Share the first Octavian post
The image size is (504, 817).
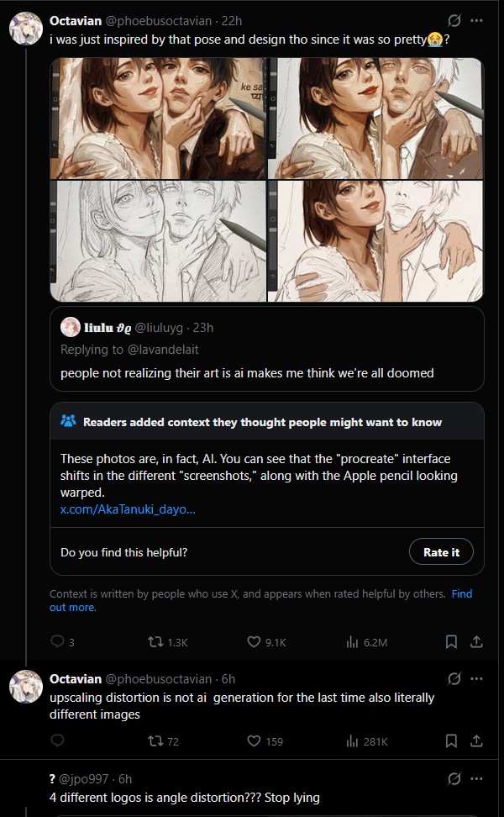[x=476, y=642]
